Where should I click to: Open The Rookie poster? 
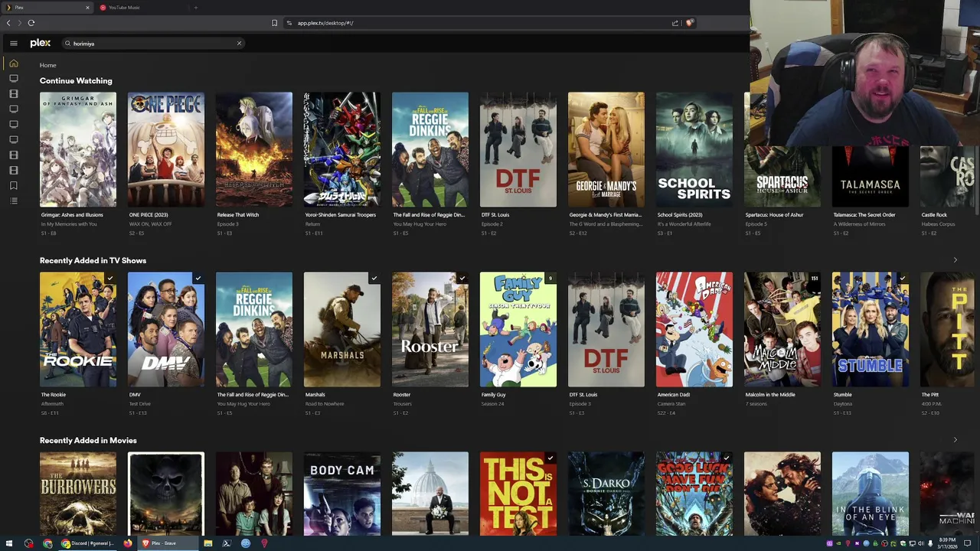coord(78,329)
